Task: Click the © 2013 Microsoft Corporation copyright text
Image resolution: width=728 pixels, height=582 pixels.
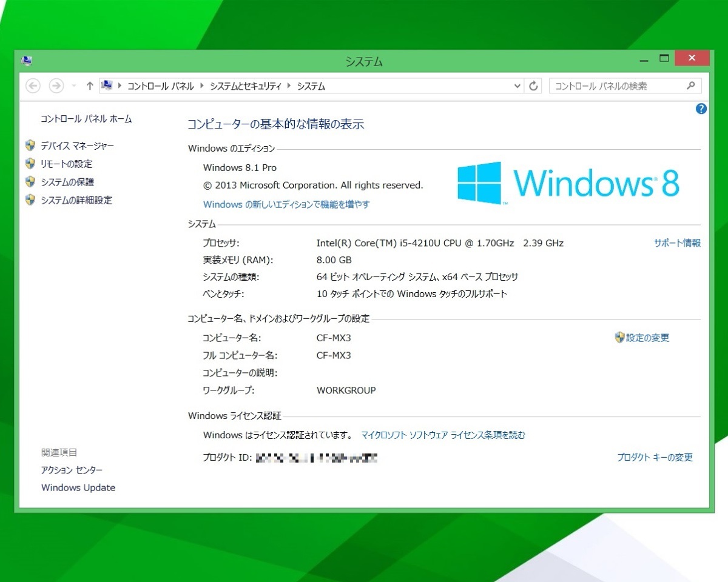Action: coord(313,185)
